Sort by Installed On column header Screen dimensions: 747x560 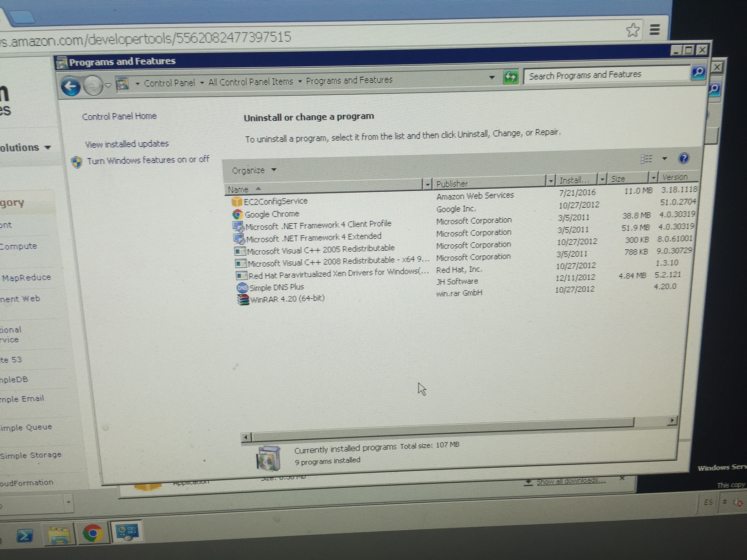click(577, 180)
